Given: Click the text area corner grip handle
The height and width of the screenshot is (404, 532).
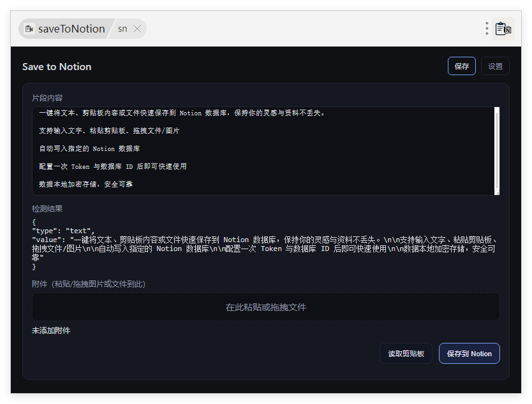Looking at the screenshot, I should click(x=497, y=193).
